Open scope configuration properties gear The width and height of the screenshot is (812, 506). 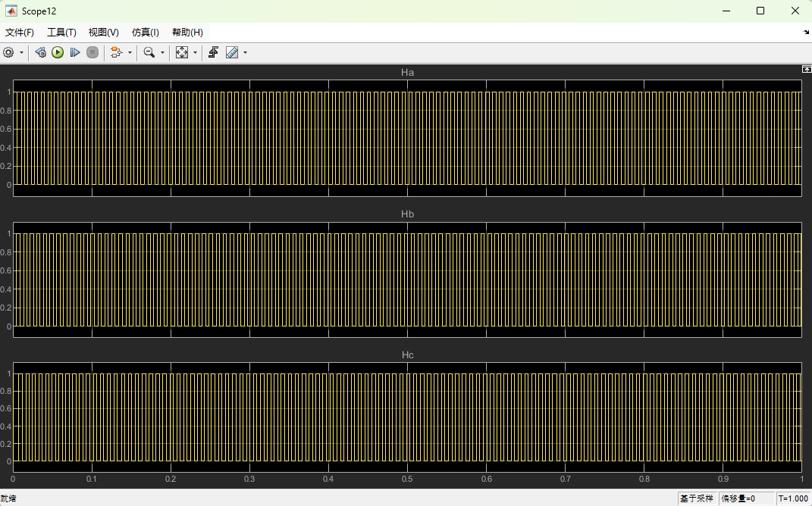8,52
